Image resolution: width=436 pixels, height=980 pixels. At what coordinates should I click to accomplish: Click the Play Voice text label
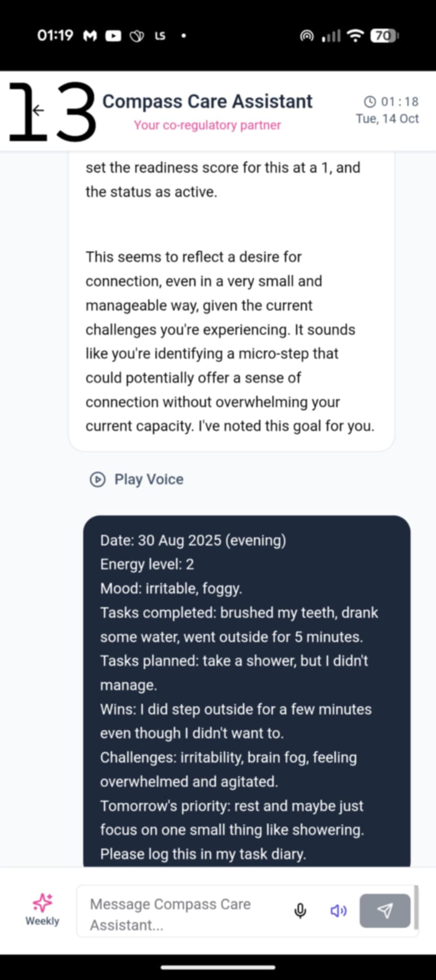pyautogui.click(x=149, y=479)
